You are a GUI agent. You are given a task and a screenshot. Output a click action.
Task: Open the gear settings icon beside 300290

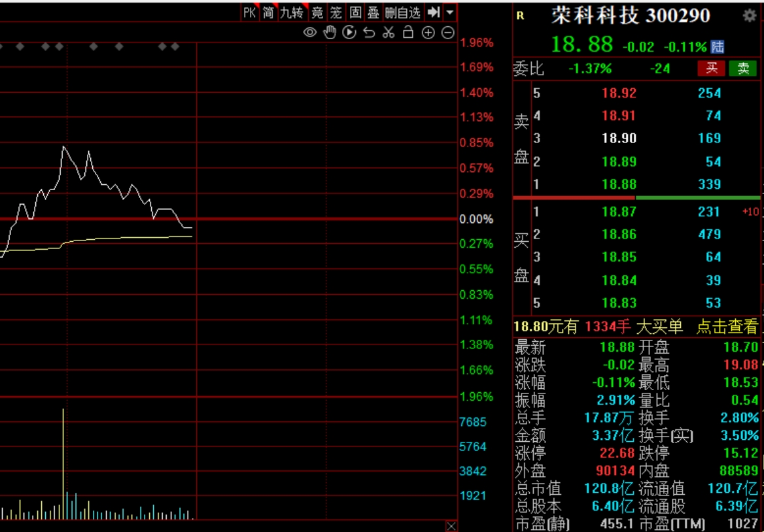tap(750, 16)
